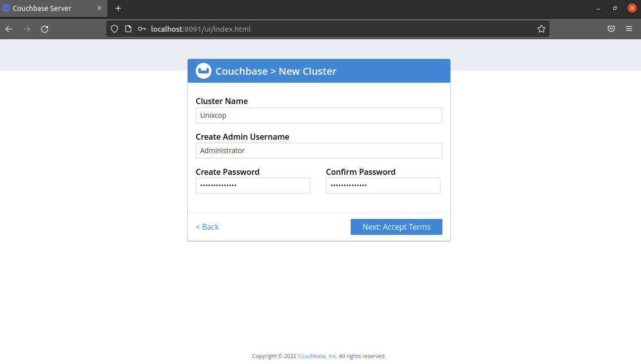Minimize the browser window
This screenshot has width=641, height=364.
pyautogui.click(x=598, y=8)
